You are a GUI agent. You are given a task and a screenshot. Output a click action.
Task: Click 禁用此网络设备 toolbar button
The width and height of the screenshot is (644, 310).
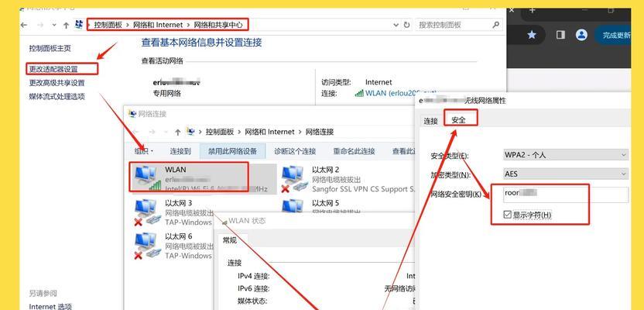click(232, 151)
